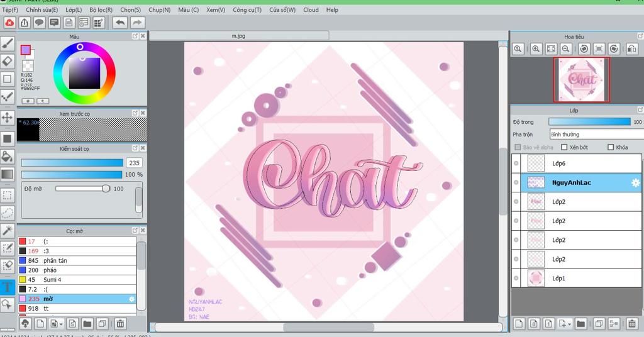The height and width of the screenshot is (337, 644).
Task: Open the add-brush dropdown arrow
Action: pos(61,324)
